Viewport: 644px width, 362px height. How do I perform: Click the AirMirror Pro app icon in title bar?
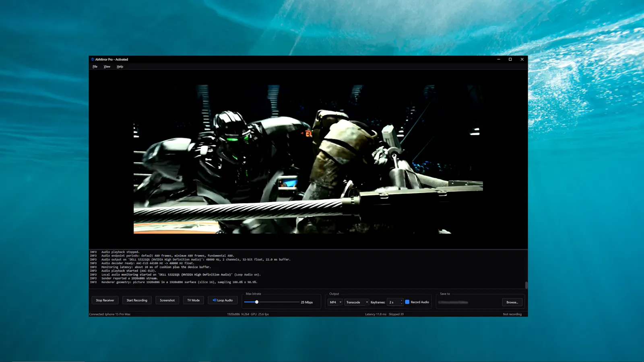[93, 59]
